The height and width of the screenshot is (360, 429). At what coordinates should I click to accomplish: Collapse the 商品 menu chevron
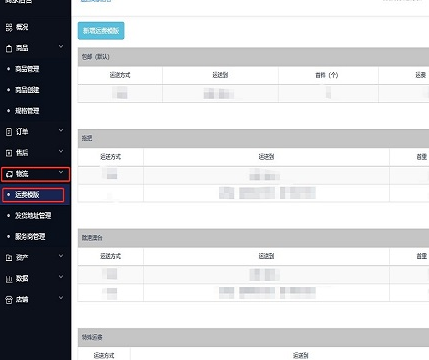pos(61,47)
